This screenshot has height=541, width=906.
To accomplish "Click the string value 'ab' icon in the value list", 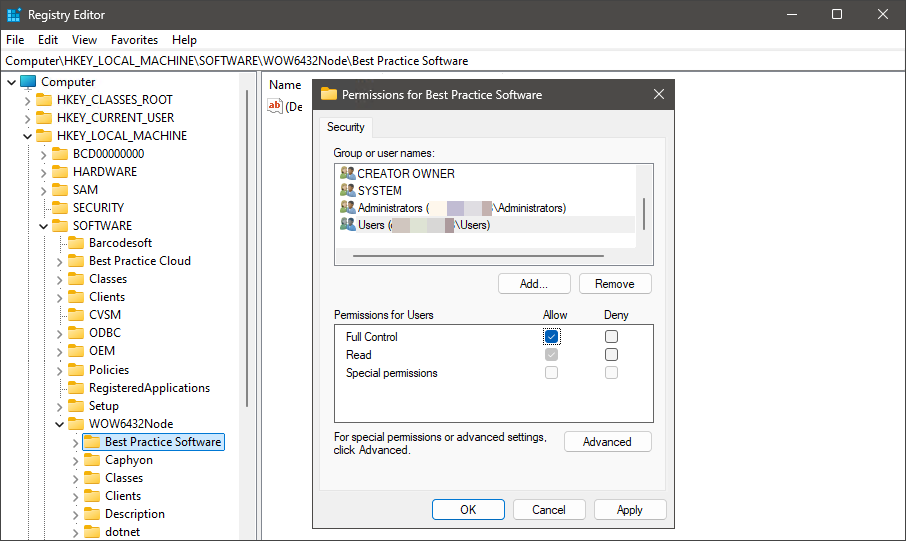I will [274, 106].
